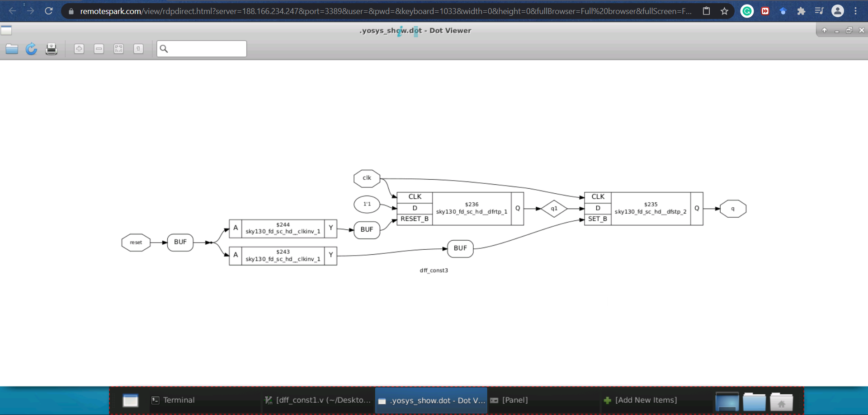
Task: Open the clipboard icon in address bar
Action: tap(706, 11)
